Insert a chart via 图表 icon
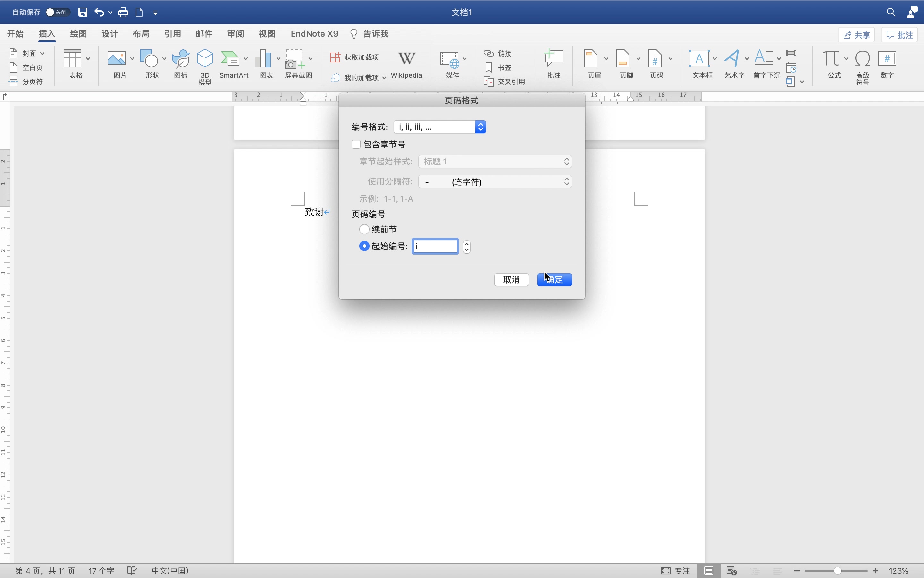The image size is (924, 578). click(x=263, y=59)
